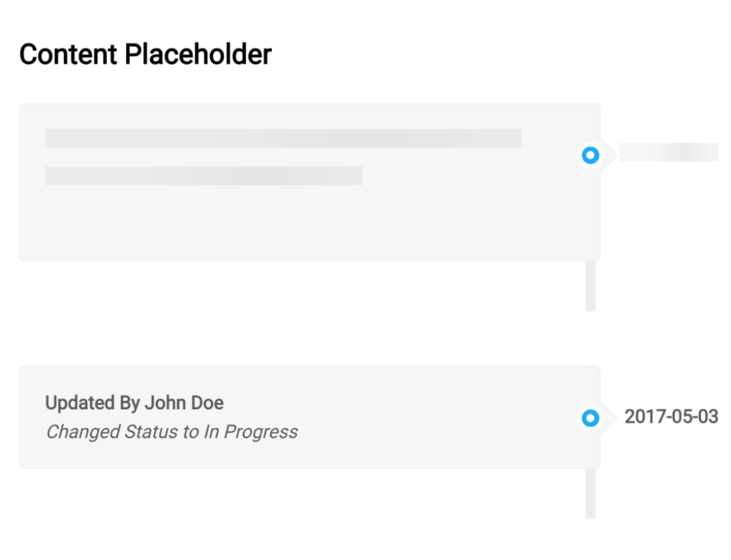The height and width of the screenshot is (560, 731).
Task: Click the words "Updated By" in the second card
Action: 92,403
